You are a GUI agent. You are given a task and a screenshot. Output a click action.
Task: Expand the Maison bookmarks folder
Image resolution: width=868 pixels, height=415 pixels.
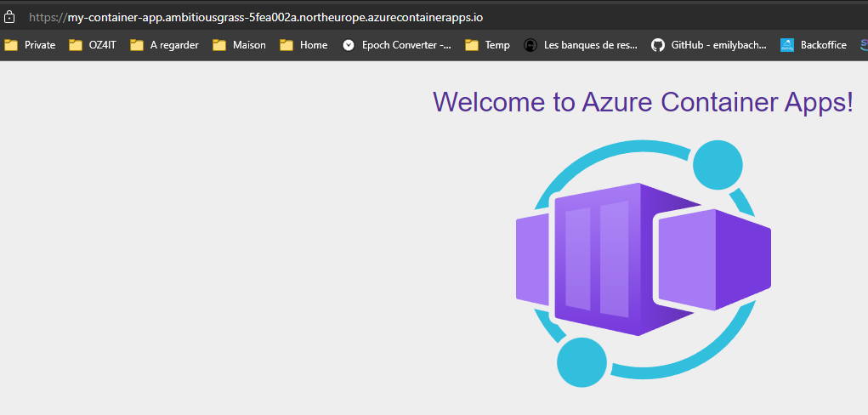[x=240, y=45]
